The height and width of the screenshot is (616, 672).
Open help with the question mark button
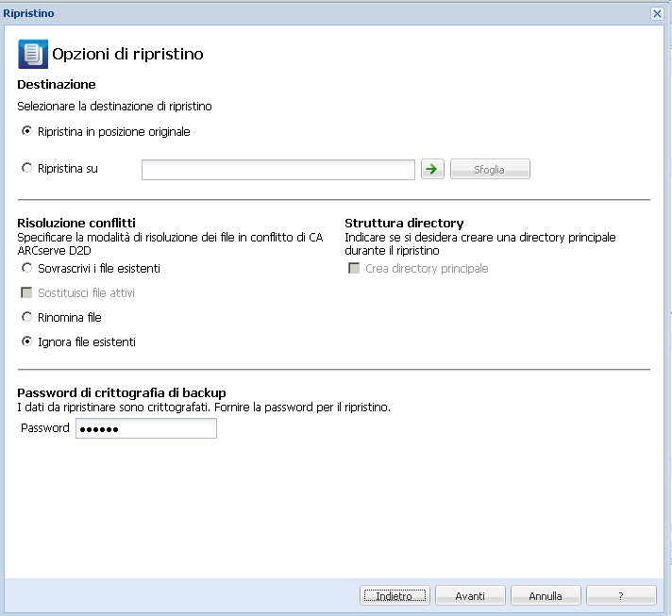click(x=621, y=595)
